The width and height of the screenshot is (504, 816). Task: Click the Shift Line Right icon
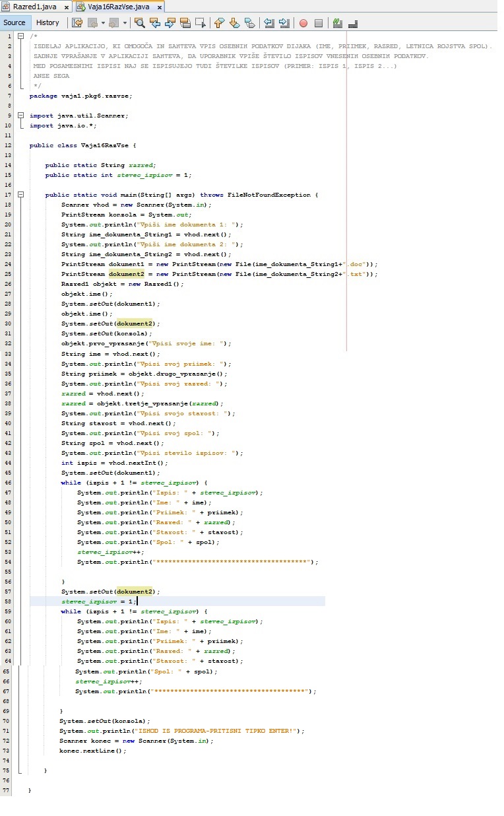point(284,22)
